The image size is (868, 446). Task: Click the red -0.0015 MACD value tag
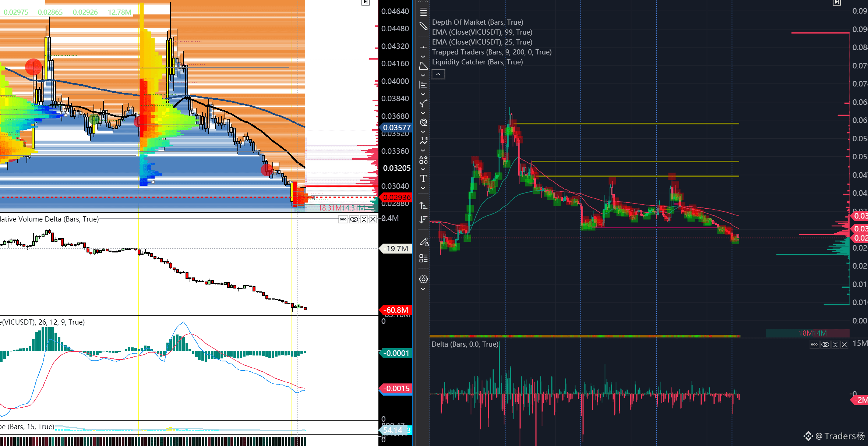coord(396,388)
